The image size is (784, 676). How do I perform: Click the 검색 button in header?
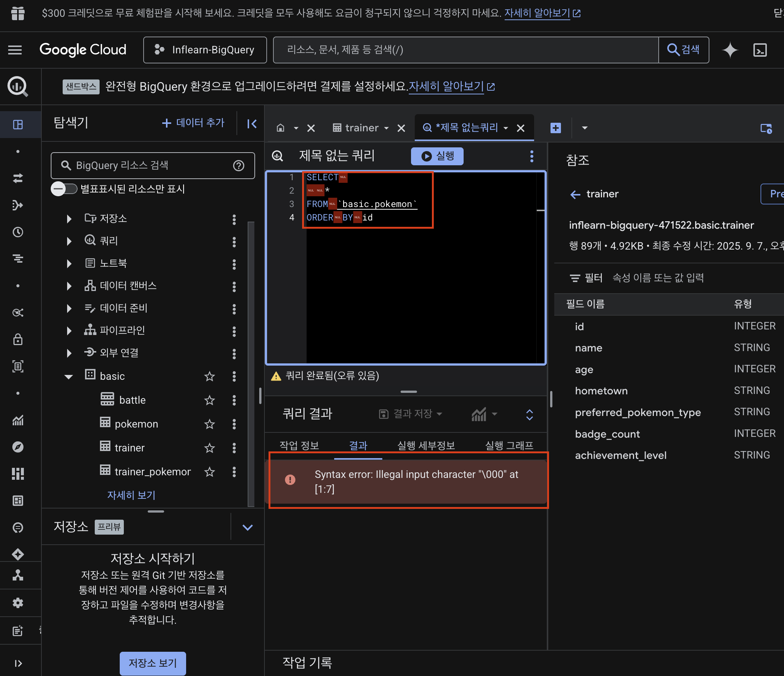pos(683,50)
